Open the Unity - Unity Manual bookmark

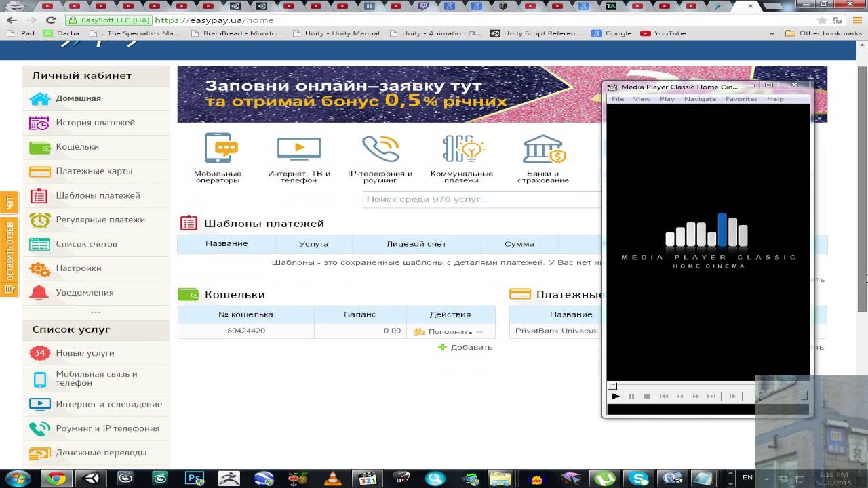(x=337, y=33)
